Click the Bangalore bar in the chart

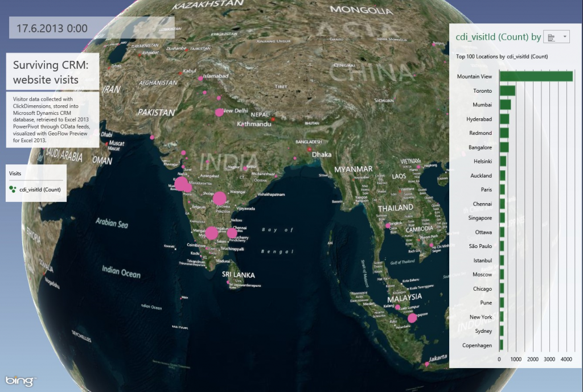coord(504,147)
